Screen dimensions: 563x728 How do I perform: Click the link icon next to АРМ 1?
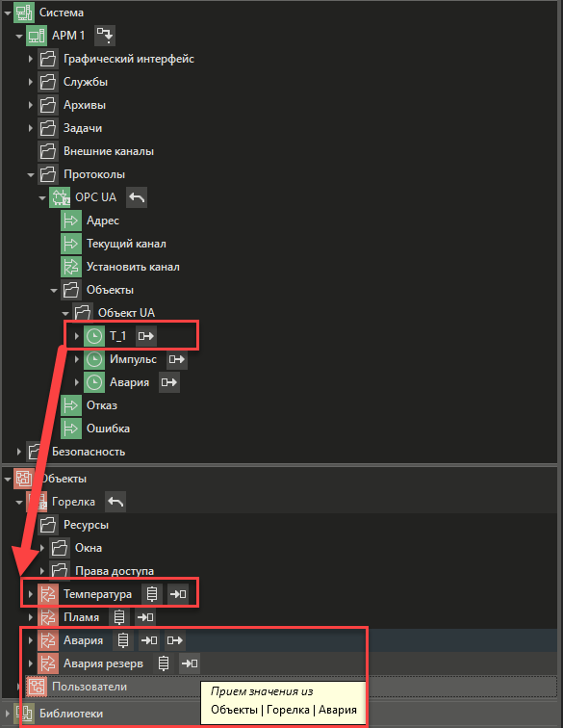pyautogui.click(x=105, y=36)
